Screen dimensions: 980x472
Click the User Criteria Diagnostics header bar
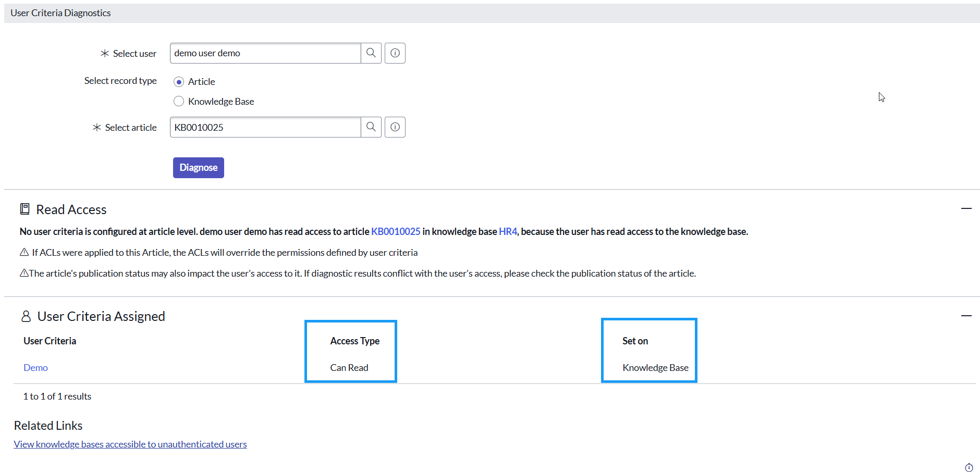[x=60, y=13]
